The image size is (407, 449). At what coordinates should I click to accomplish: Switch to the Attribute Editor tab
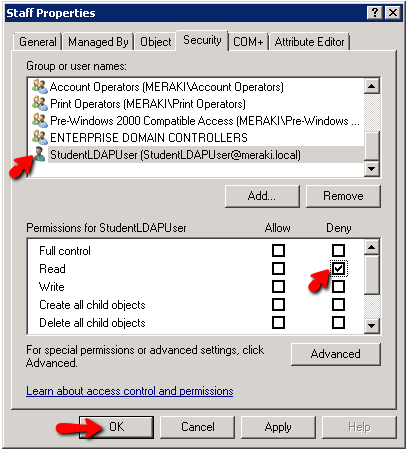pyautogui.click(x=309, y=42)
